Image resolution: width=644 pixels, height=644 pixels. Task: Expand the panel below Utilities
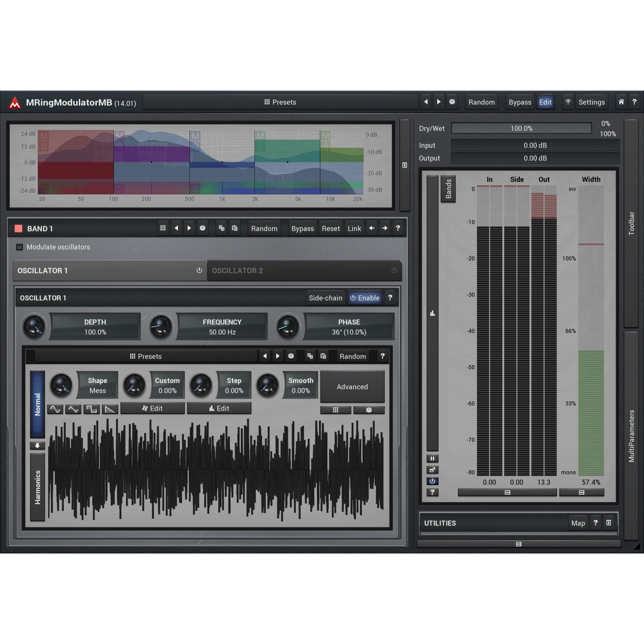tap(519, 544)
